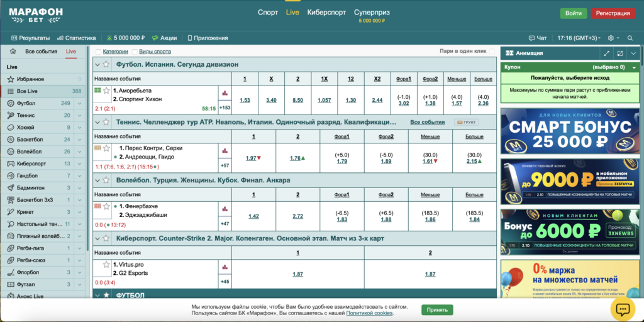Expand Баскетбол sidebar chevron
Screen dimensions: 644x322
[x=79, y=140]
